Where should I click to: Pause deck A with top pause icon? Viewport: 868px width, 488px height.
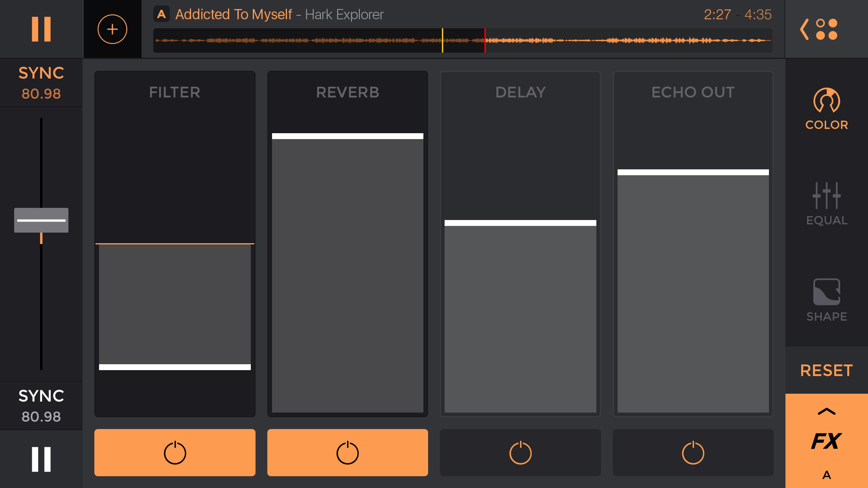pyautogui.click(x=41, y=29)
